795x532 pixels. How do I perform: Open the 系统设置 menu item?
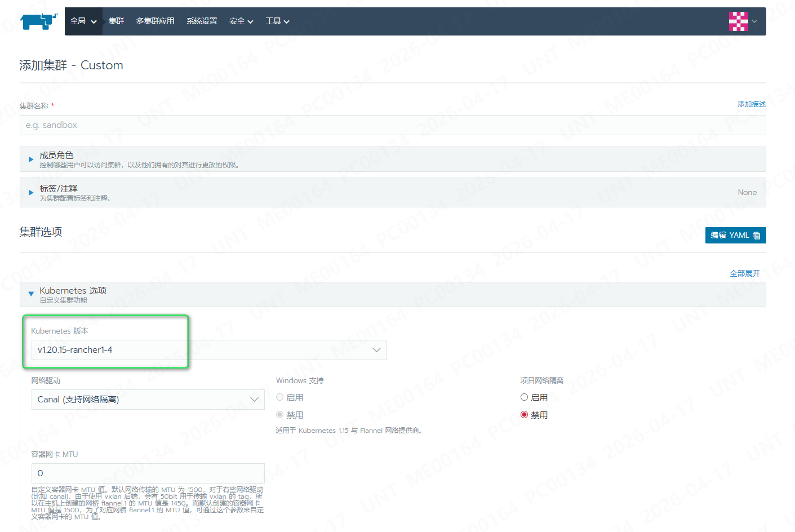[x=202, y=21]
